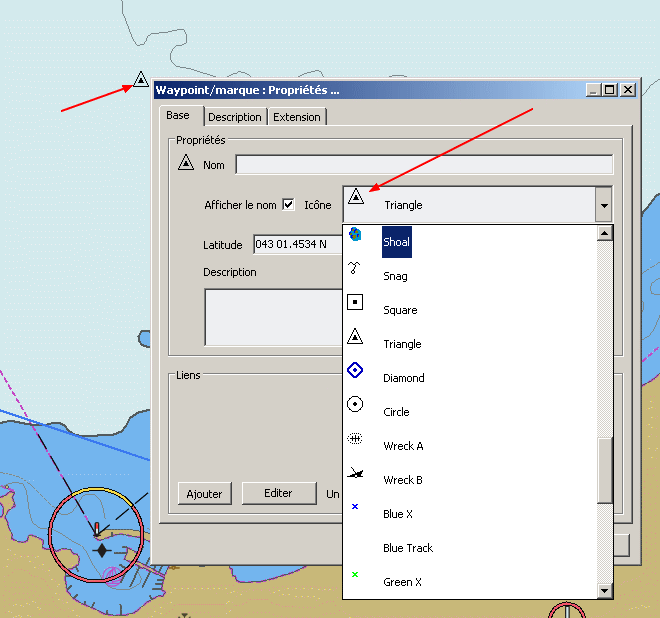
Task: Switch to the Base tab
Action: tap(178, 115)
